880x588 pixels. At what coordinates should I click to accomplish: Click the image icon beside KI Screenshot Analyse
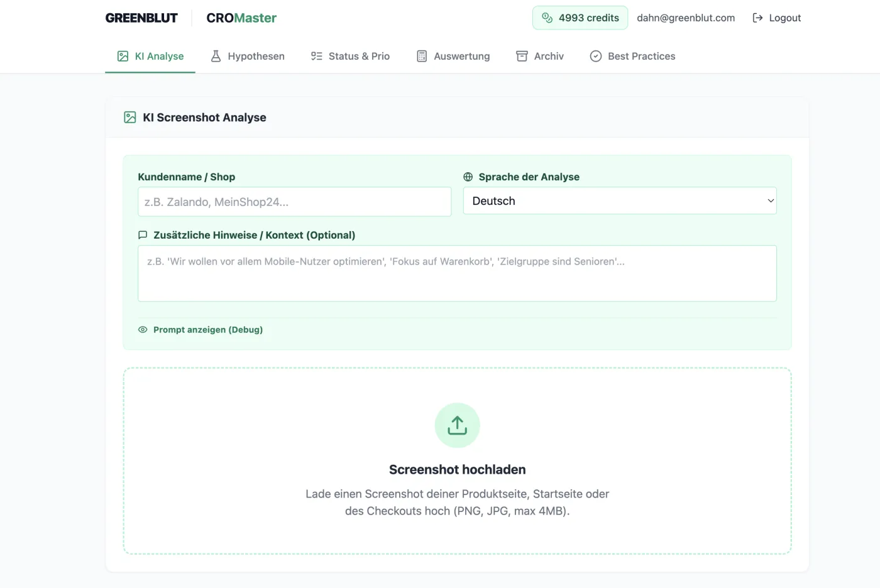(130, 117)
